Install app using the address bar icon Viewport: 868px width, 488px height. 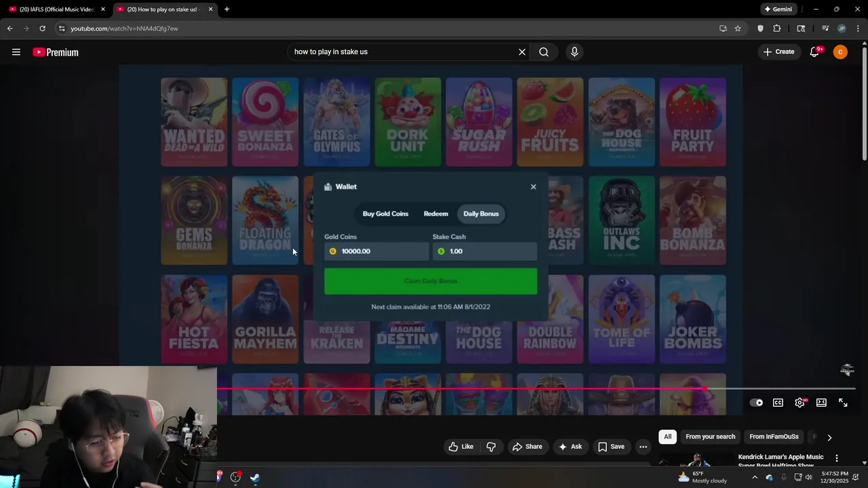click(723, 28)
